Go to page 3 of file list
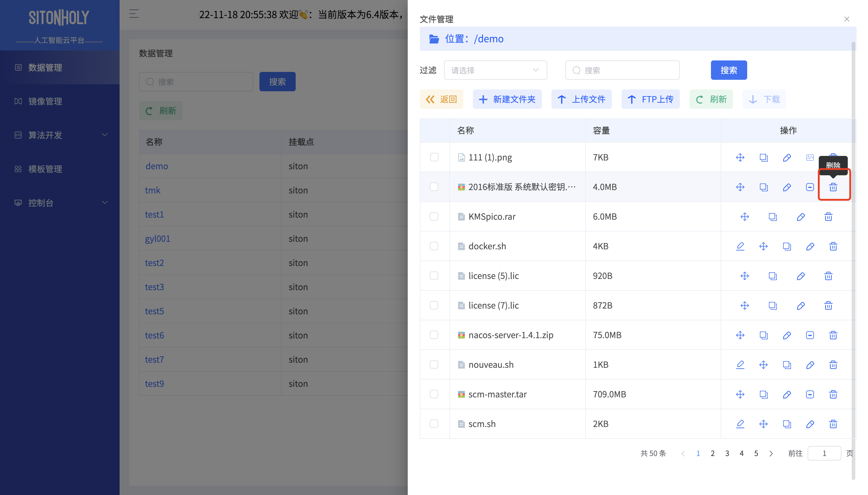 [x=727, y=453]
